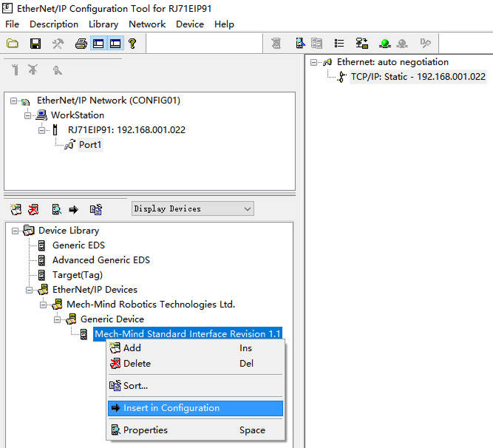The width and height of the screenshot is (493, 448).
Task: Open the Library menu in menu bar
Action: 103,24
